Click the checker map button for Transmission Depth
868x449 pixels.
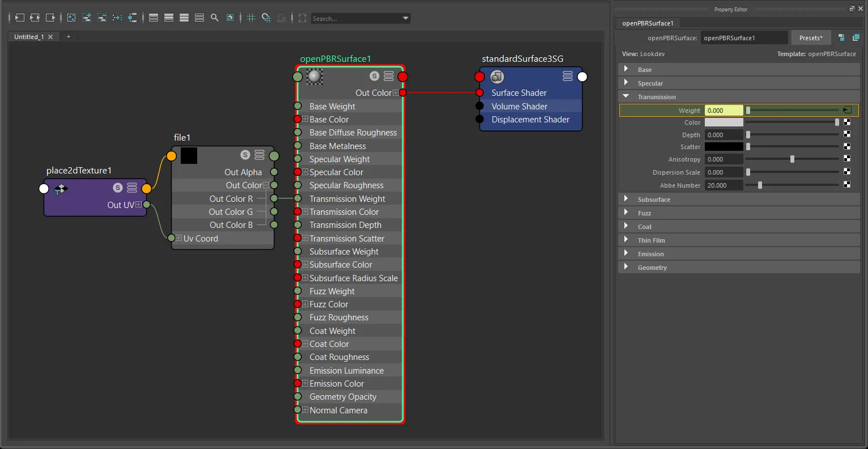point(847,134)
